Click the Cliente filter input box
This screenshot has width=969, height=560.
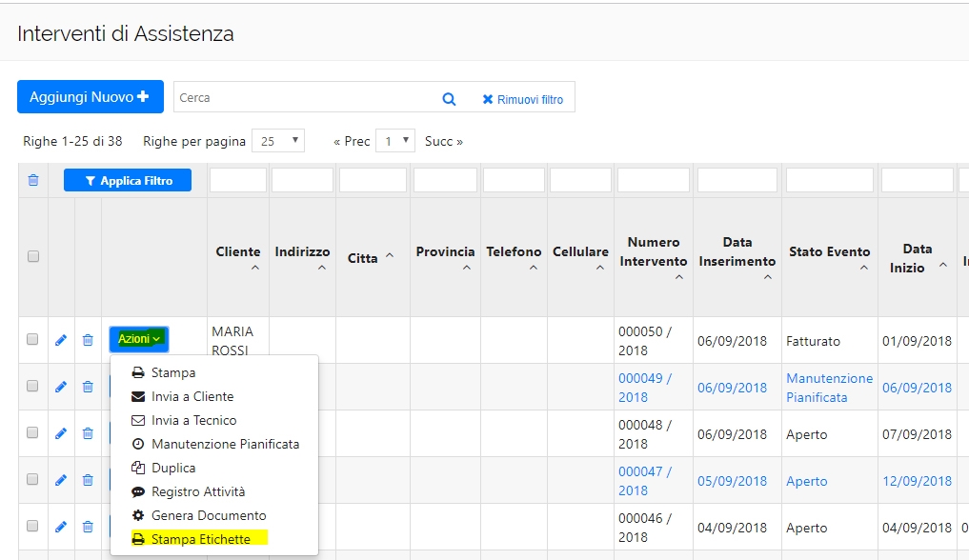pos(238,180)
